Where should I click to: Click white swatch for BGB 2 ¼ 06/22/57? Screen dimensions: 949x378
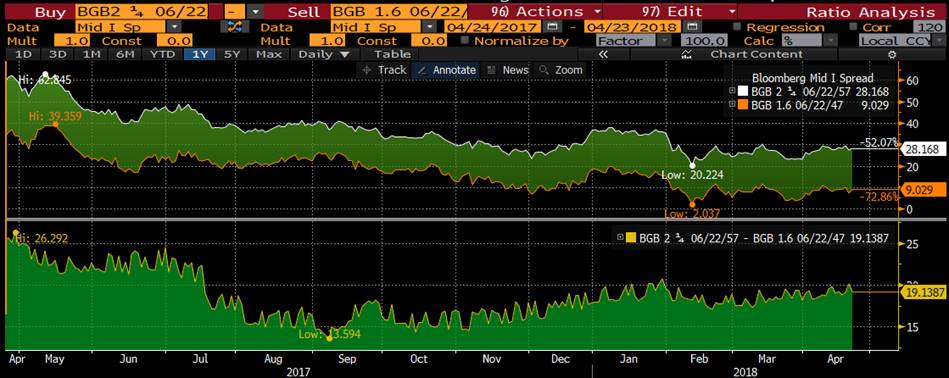[x=744, y=92]
